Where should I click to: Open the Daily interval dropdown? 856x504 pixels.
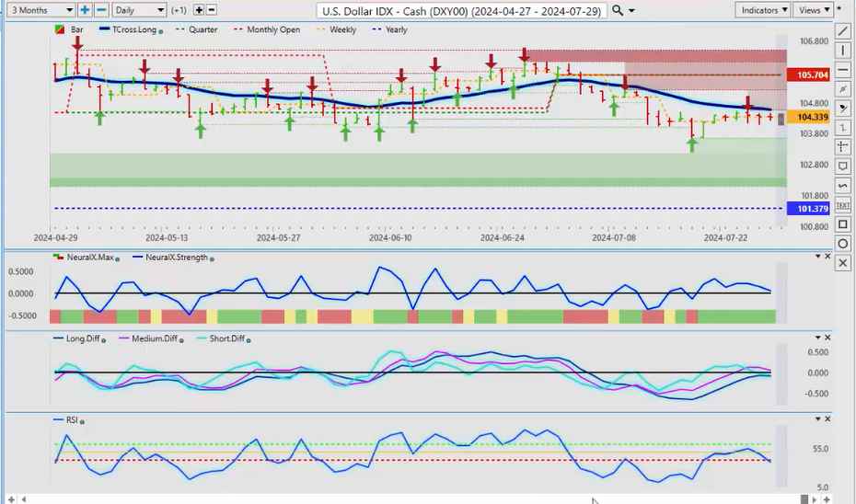click(139, 10)
